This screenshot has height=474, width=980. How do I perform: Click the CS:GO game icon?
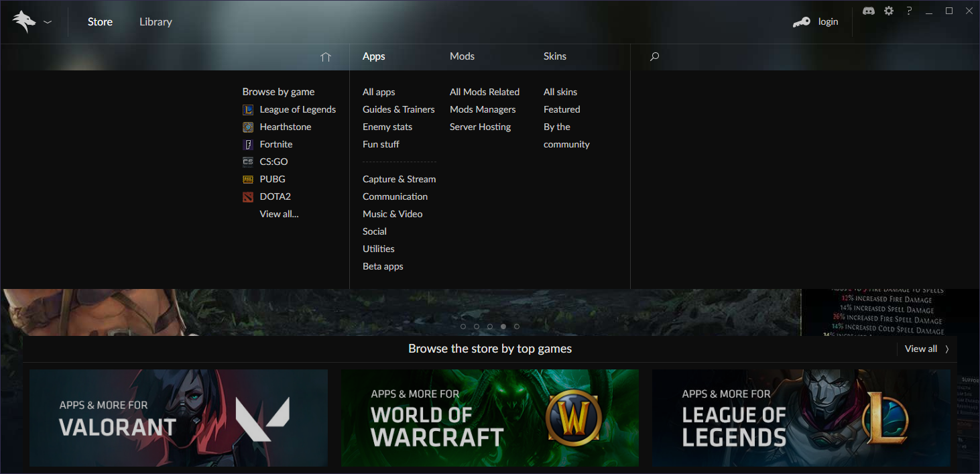[248, 162]
